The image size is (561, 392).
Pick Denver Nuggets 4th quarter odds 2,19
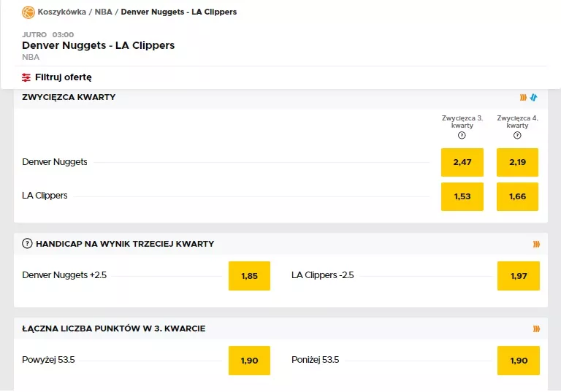pos(517,162)
